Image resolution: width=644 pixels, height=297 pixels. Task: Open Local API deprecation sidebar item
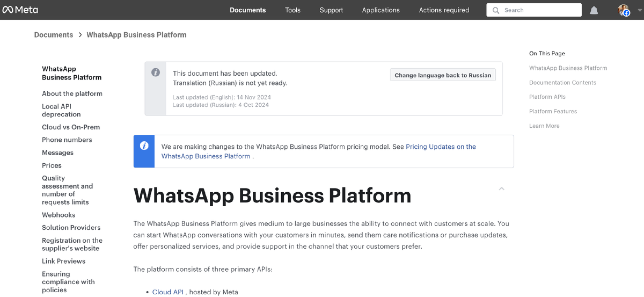[61, 110]
